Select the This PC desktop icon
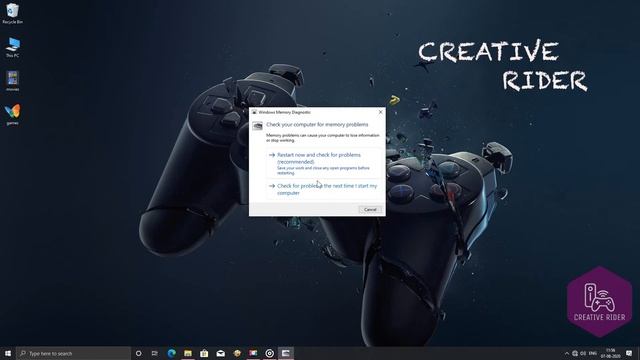 tap(12, 47)
